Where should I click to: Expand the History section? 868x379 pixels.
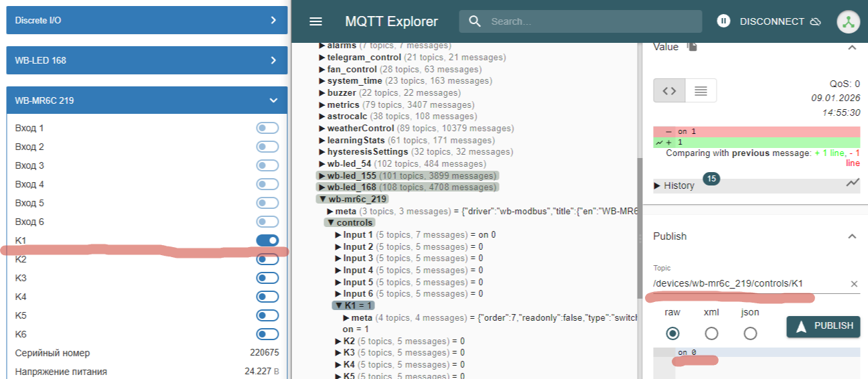[x=678, y=185]
